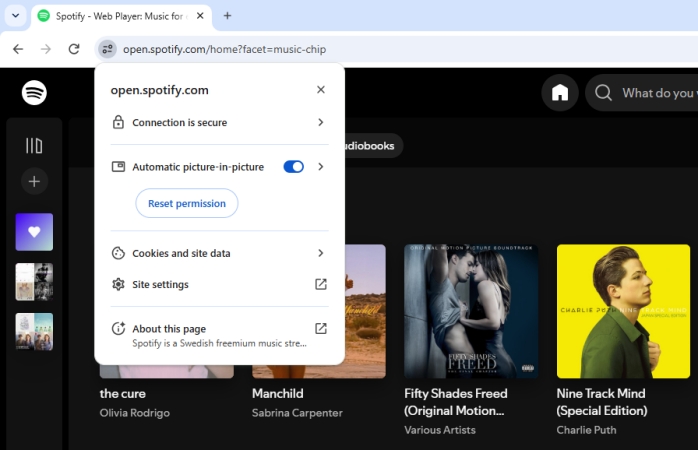Open a new browser tab
Screen dimensions: 698x450
(x=227, y=16)
